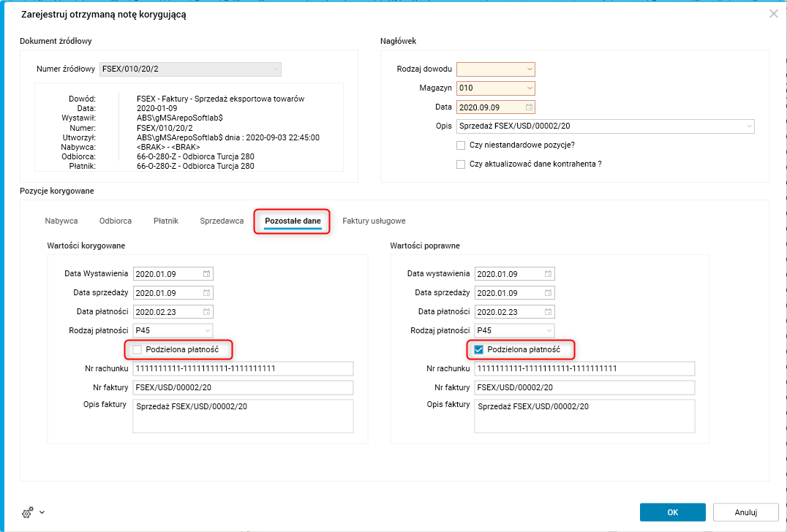Open Rodzaj płatności dropdown in Wartości poprawne
Viewport: 787px width, 532px height.
click(x=549, y=331)
